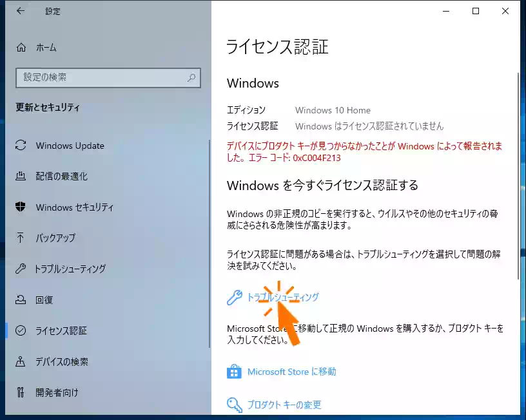Select the 回復 recovery icon
526x420 pixels.
click(21, 300)
